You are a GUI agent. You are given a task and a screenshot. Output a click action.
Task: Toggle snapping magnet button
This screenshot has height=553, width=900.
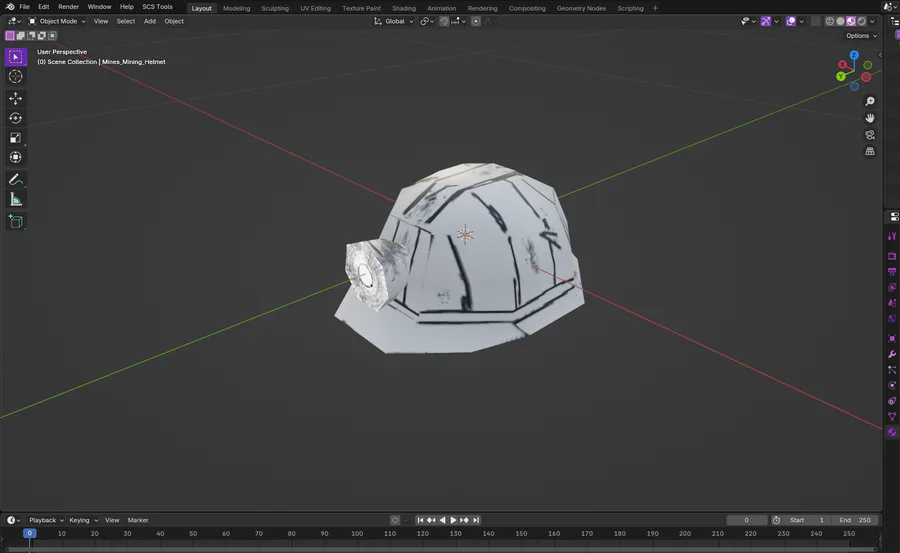tap(444, 21)
